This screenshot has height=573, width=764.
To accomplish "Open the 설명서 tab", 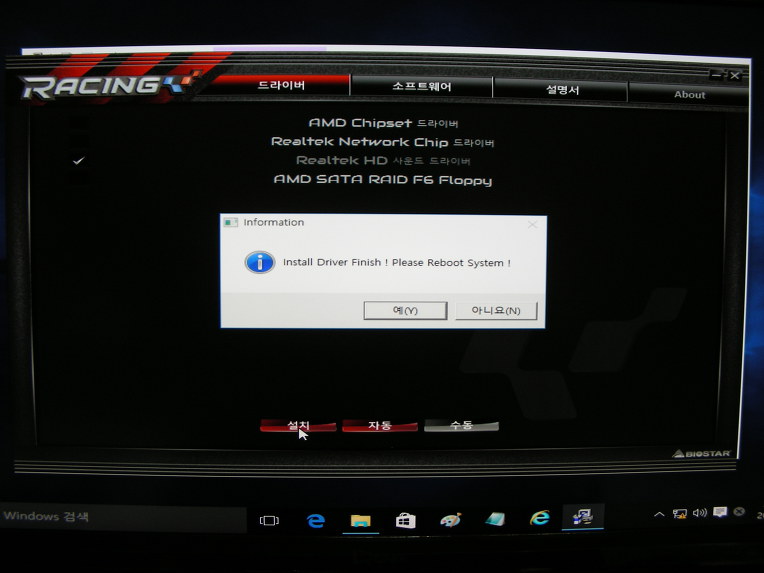I will [561, 90].
